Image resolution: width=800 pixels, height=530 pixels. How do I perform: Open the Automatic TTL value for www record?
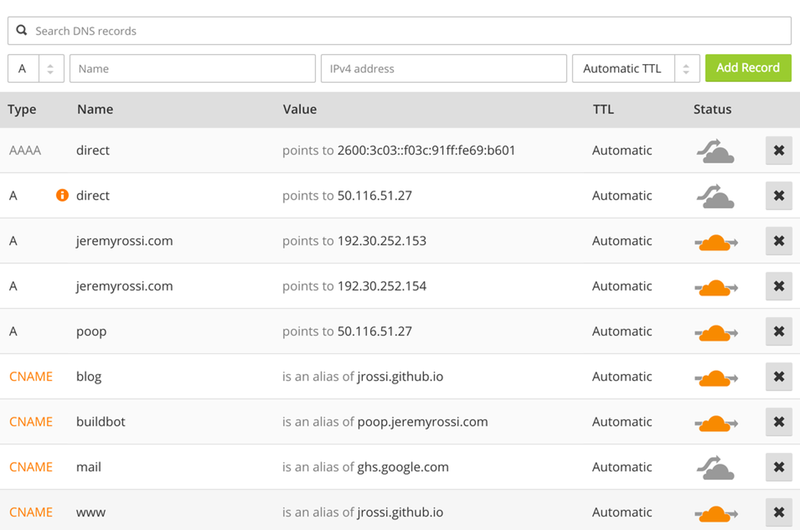(622, 512)
